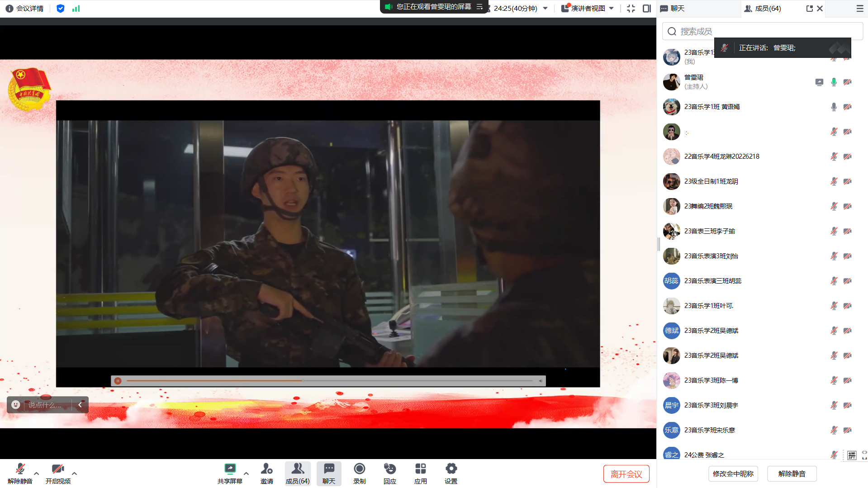Start sharing screen with 共享屏幕
The image size is (868, 488).
point(230,474)
